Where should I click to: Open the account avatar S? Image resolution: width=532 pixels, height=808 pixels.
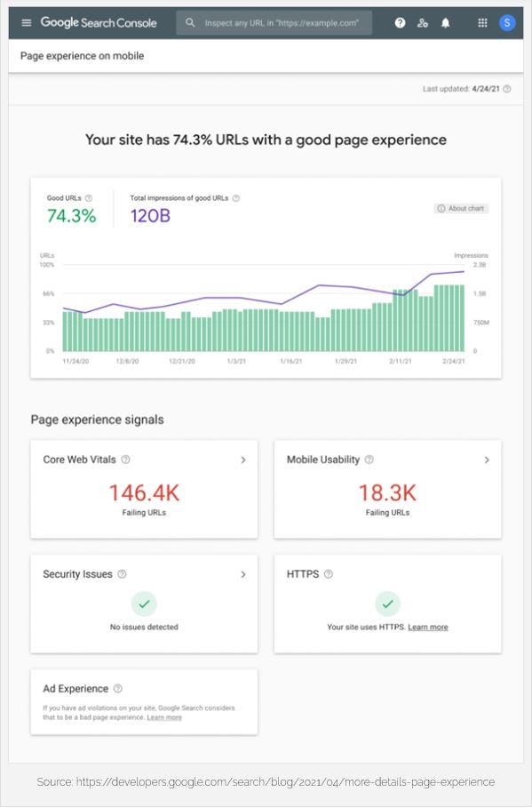pos(507,23)
